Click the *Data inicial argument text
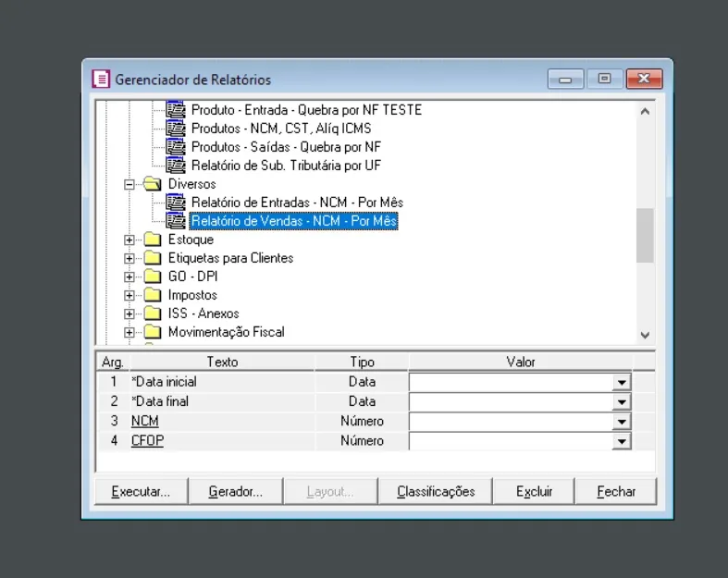 164,382
